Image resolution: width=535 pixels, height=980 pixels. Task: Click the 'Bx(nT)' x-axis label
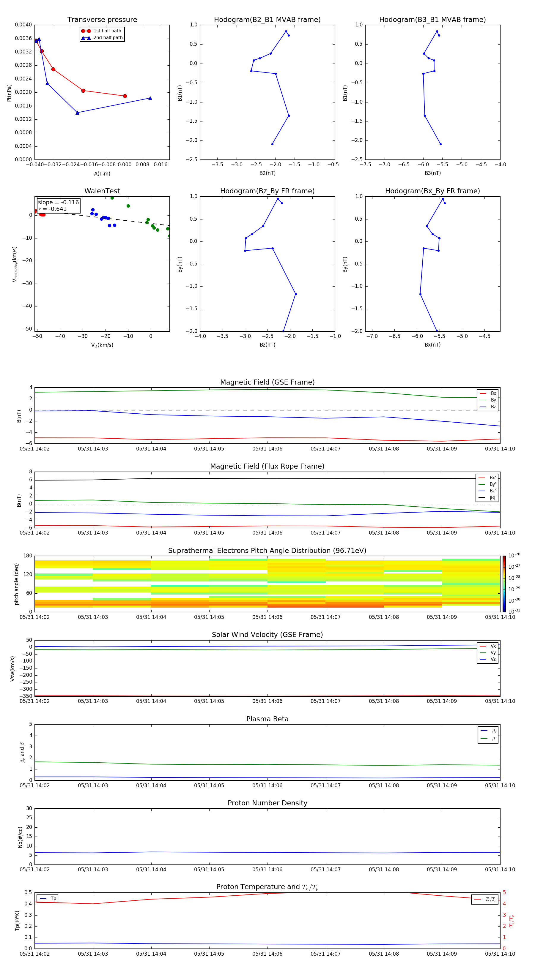point(432,345)
